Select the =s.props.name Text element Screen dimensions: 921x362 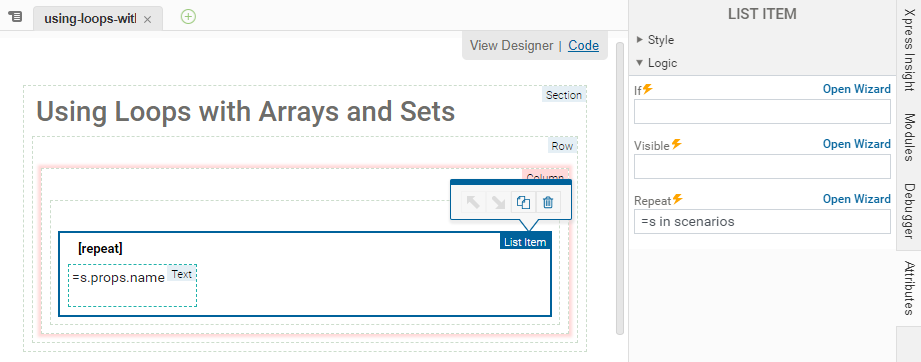(x=132, y=285)
